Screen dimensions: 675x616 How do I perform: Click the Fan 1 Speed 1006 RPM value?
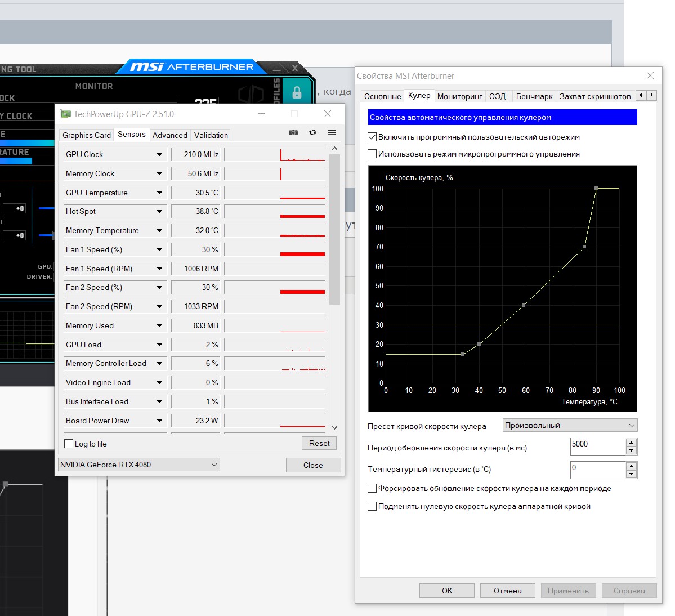click(x=196, y=269)
